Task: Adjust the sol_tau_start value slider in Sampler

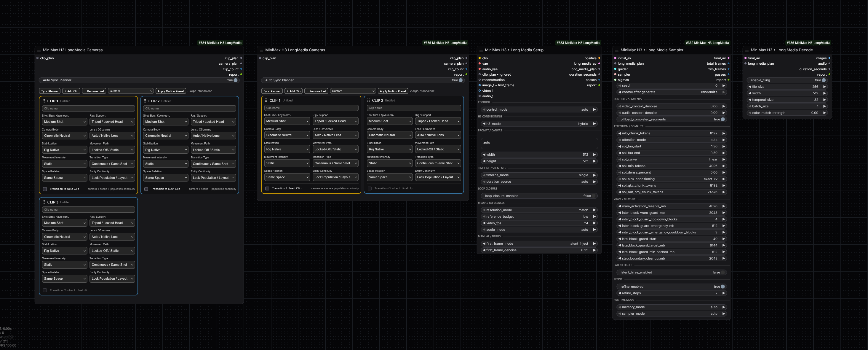Action: pos(672,146)
